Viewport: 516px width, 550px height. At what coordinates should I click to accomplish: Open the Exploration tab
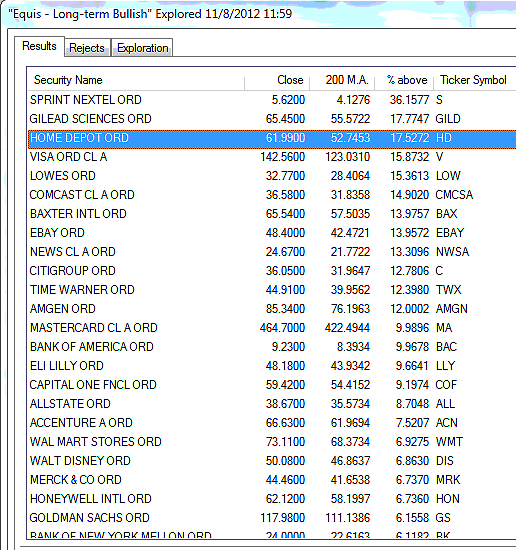(142, 48)
